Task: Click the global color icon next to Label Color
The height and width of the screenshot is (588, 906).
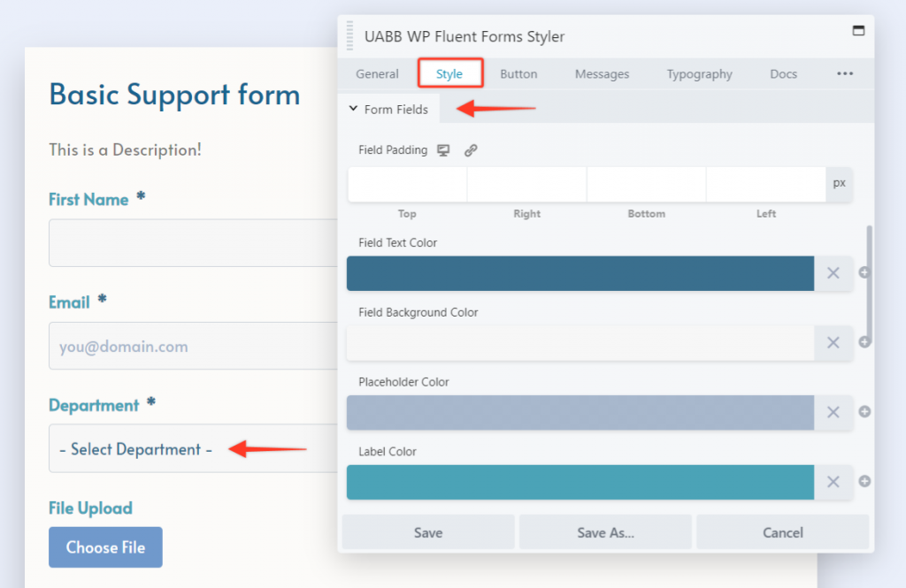Action: pos(864,482)
